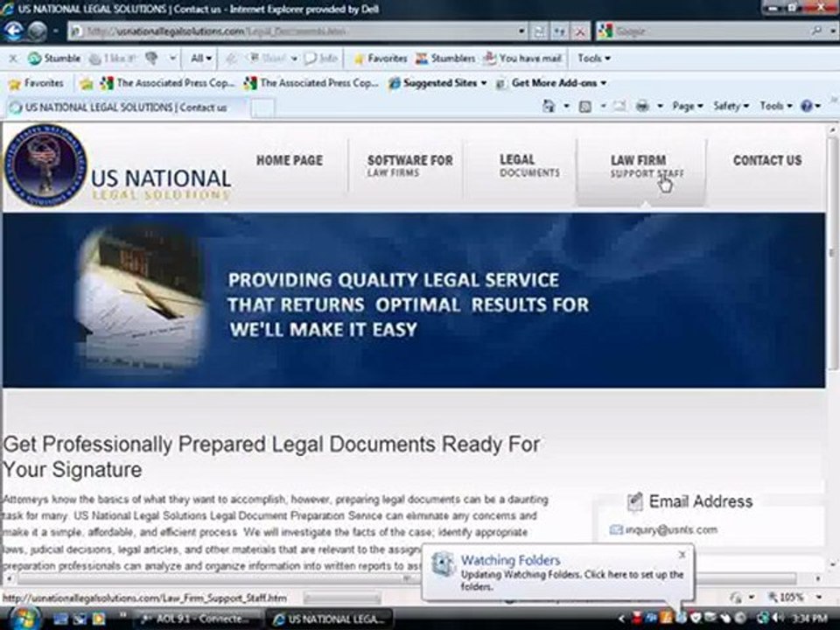Open a new blank browser tab
The width and height of the screenshot is (840, 630).
click(262, 108)
